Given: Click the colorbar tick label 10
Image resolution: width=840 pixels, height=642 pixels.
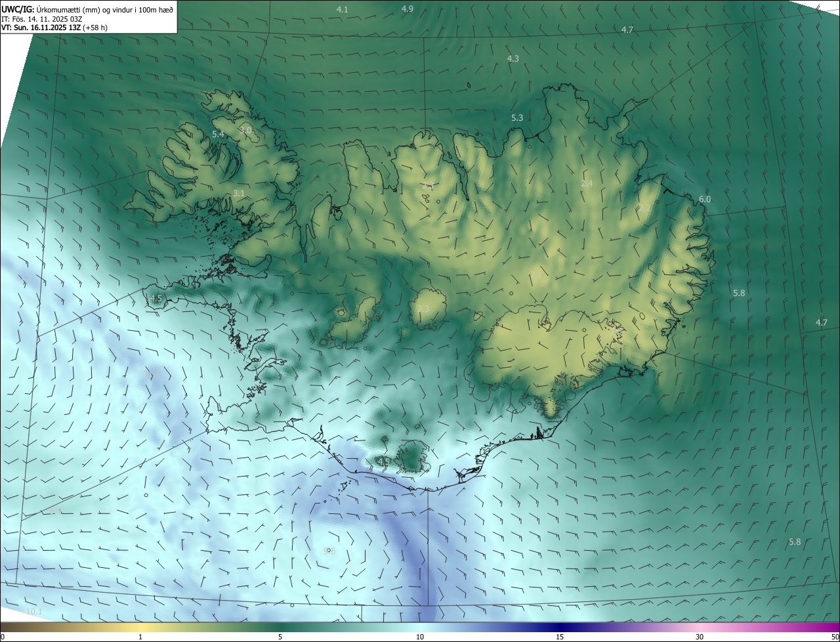Looking at the screenshot, I should point(420,637).
